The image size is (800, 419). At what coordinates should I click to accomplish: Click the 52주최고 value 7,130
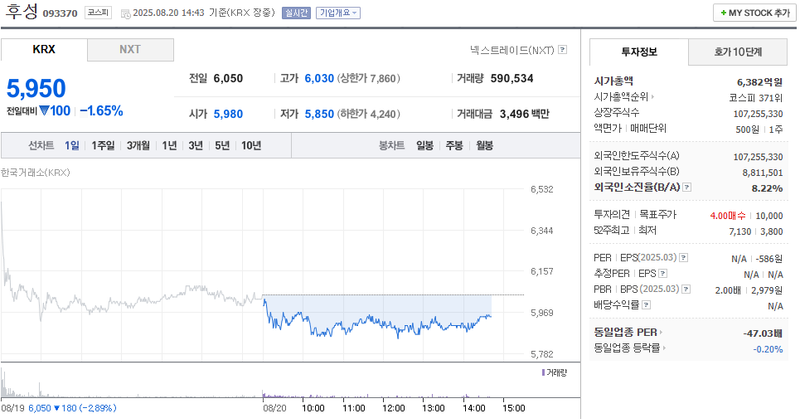[740, 232]
